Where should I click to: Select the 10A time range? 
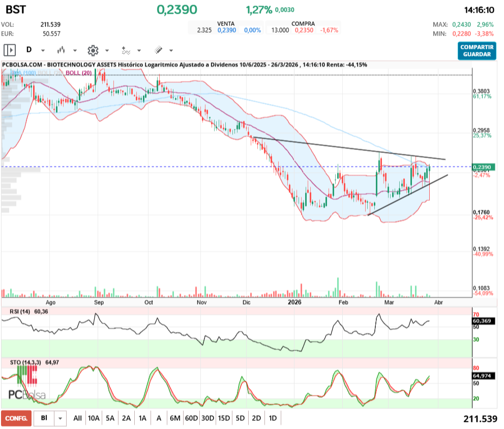coord(94,418)
